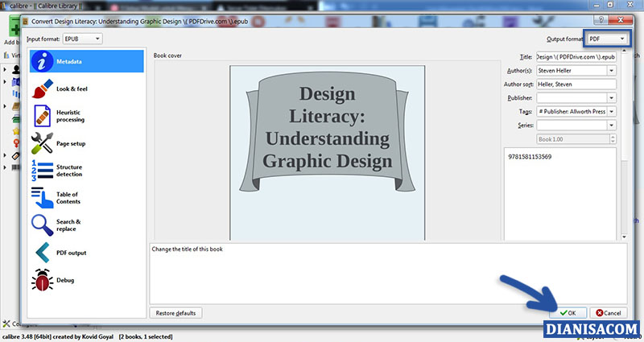
Task: Open Structure detection list icon
Action: (42, 171)
